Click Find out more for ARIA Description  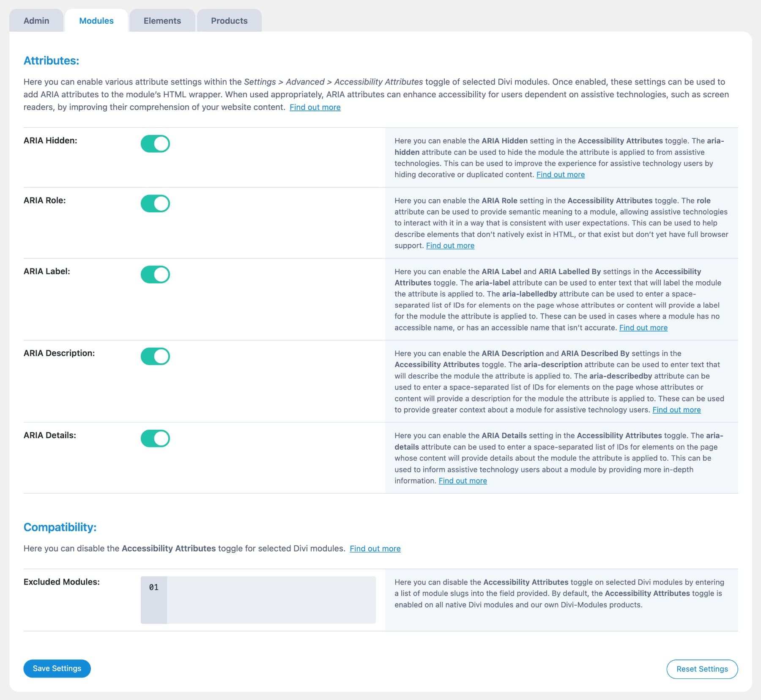[676, 409]
